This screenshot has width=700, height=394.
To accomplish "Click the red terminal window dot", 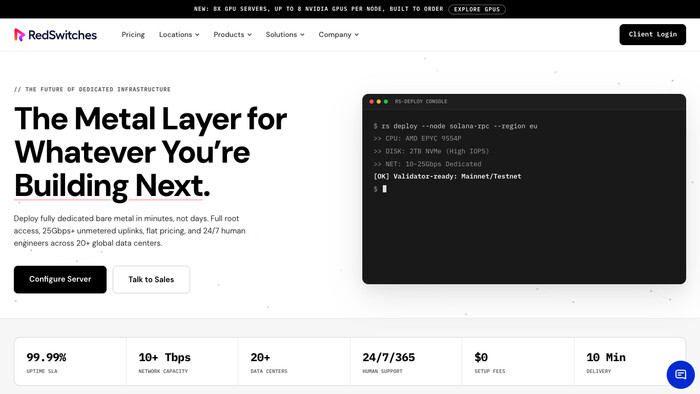I will (371, 102).
